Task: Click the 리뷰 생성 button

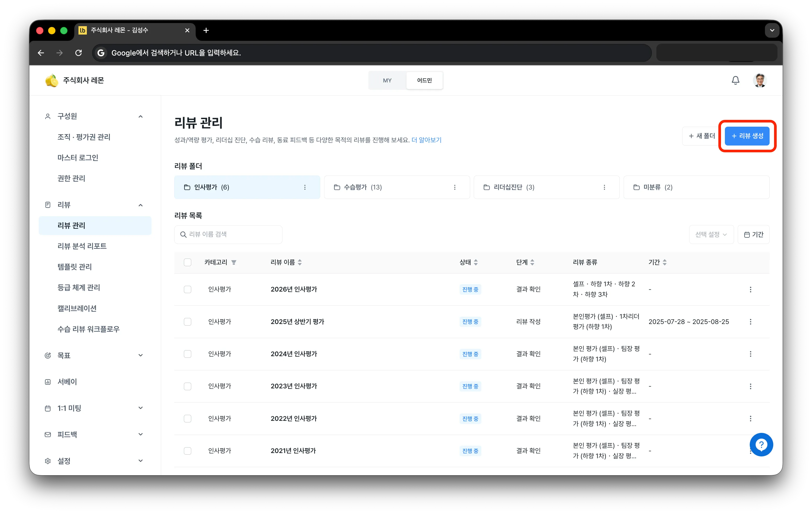Action: pos(747,136)
